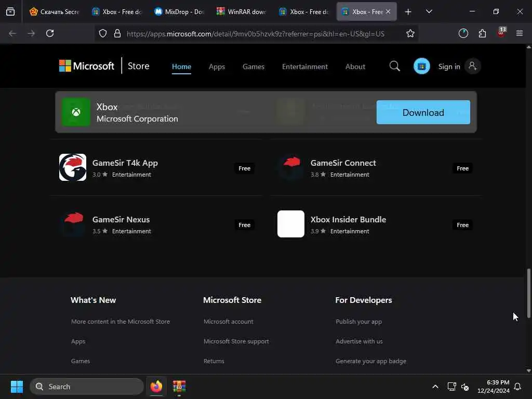The height and width of the screenshot is (399, 532).
Task: Select the Entertainment nav item
Action: click(304, 66)
